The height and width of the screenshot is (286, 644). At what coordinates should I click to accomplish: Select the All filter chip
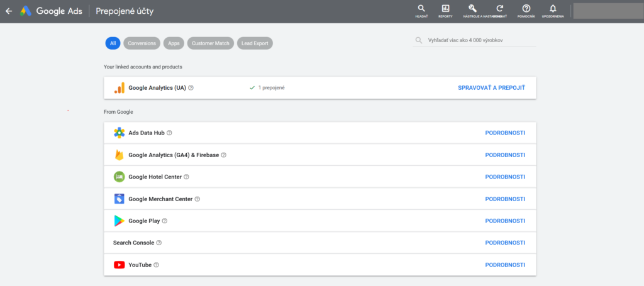pyautogui.click(x=113, y=43)
